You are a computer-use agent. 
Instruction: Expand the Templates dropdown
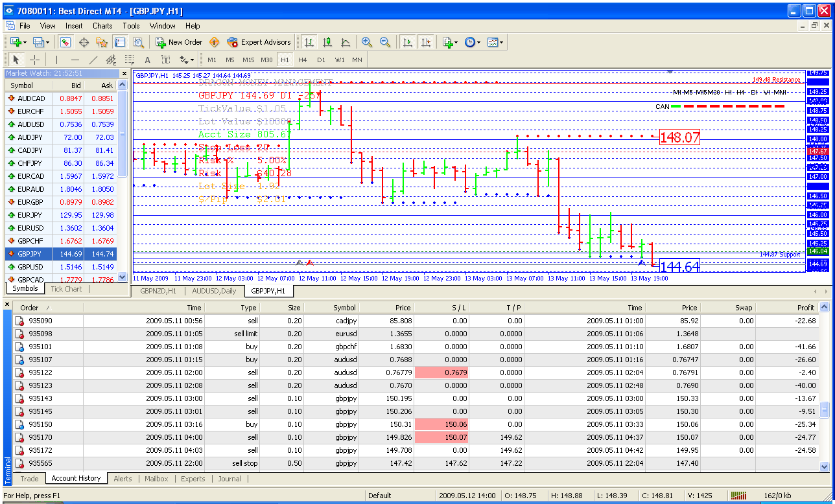click(495, 42)
